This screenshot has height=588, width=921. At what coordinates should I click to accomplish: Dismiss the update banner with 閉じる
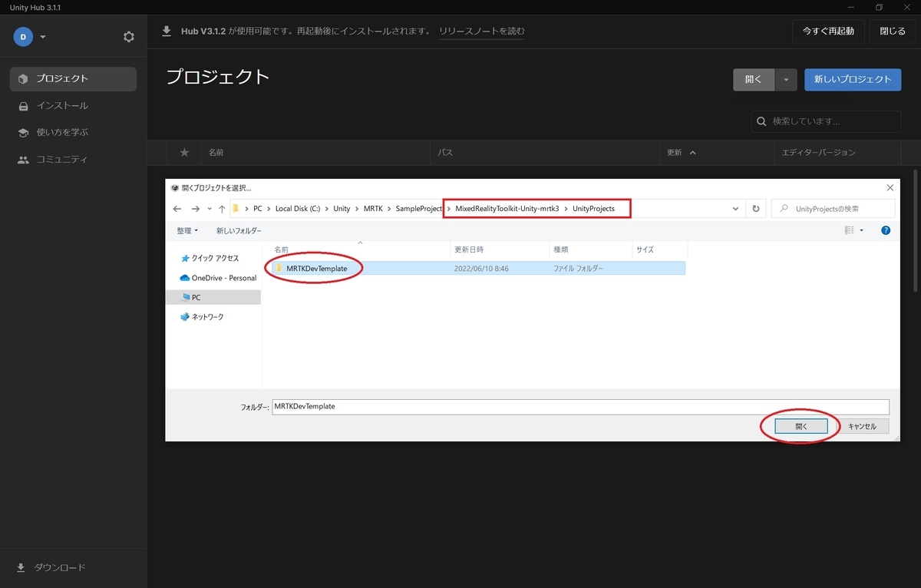(893, 31)
